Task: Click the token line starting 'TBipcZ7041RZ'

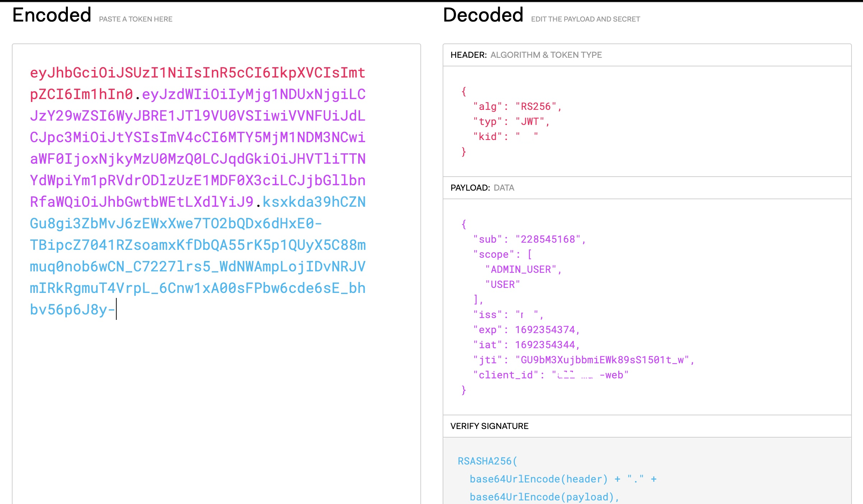Action: [197, 245]
